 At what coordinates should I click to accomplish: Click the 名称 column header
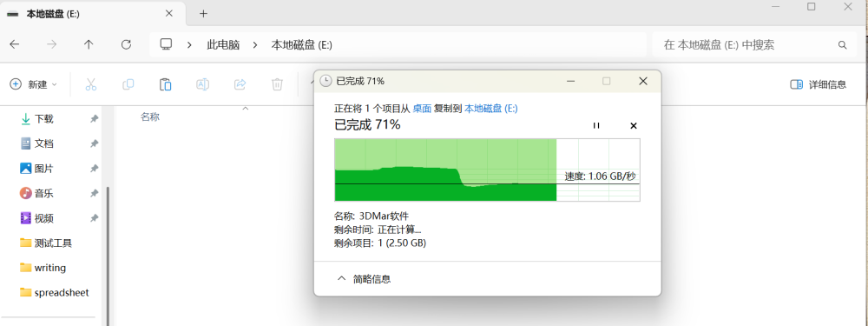[x=150, y=117]
